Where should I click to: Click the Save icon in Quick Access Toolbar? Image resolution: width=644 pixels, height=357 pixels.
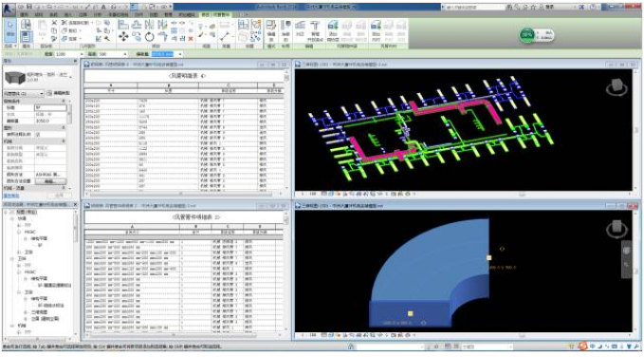(x=29, y=7)
